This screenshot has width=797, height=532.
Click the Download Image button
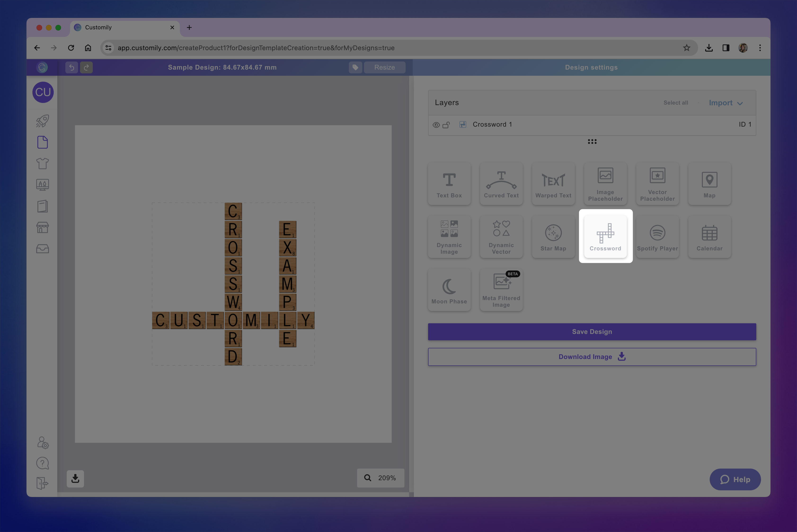(x=592, y=357)
